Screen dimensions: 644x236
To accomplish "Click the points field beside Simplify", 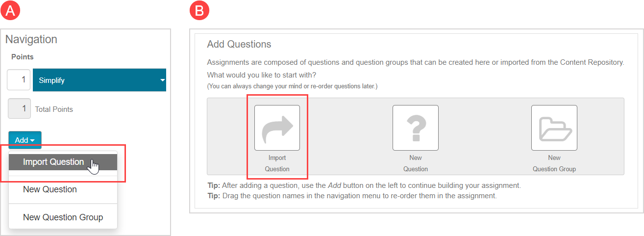I will pyautogui.click(x=19, y=80).
